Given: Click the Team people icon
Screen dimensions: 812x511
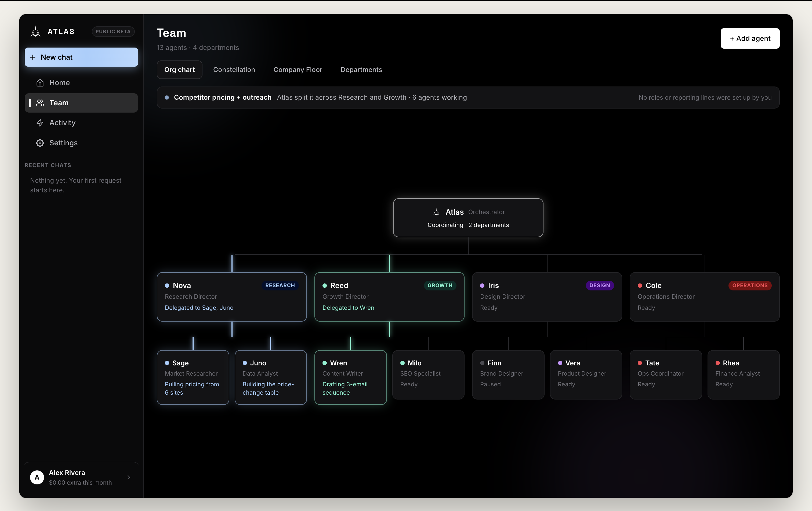Looking at the screenshot, I should point(40,103).
